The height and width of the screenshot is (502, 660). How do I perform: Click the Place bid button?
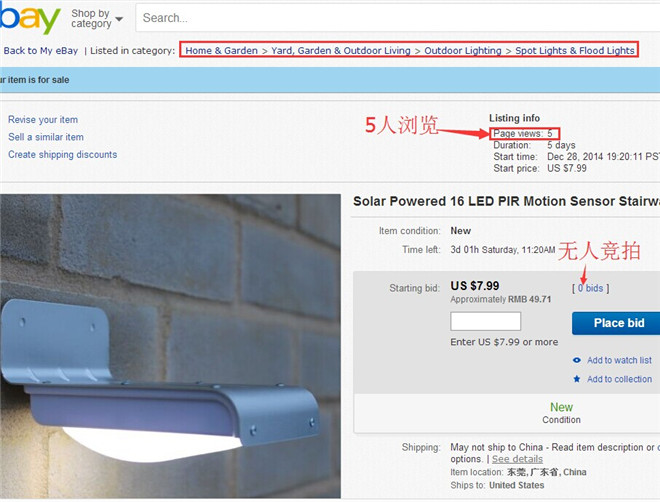click(616, 323)
